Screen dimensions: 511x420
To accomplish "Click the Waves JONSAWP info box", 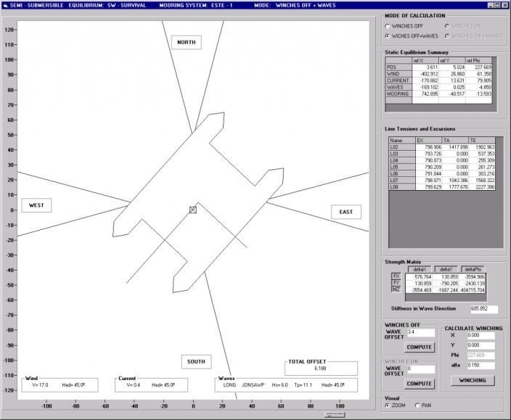I will (286, 385).
